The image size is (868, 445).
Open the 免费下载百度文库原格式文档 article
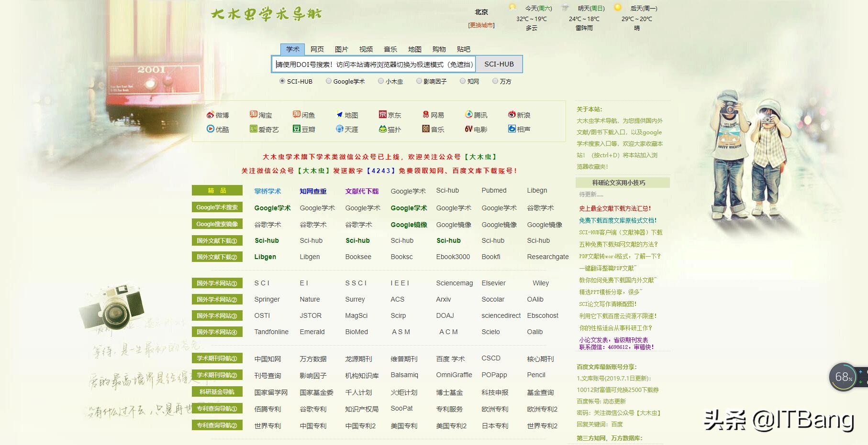point(618,220)
